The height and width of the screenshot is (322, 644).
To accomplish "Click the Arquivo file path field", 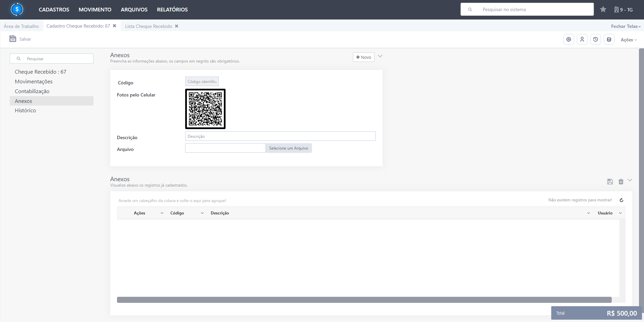I will [x=225, y=148].
